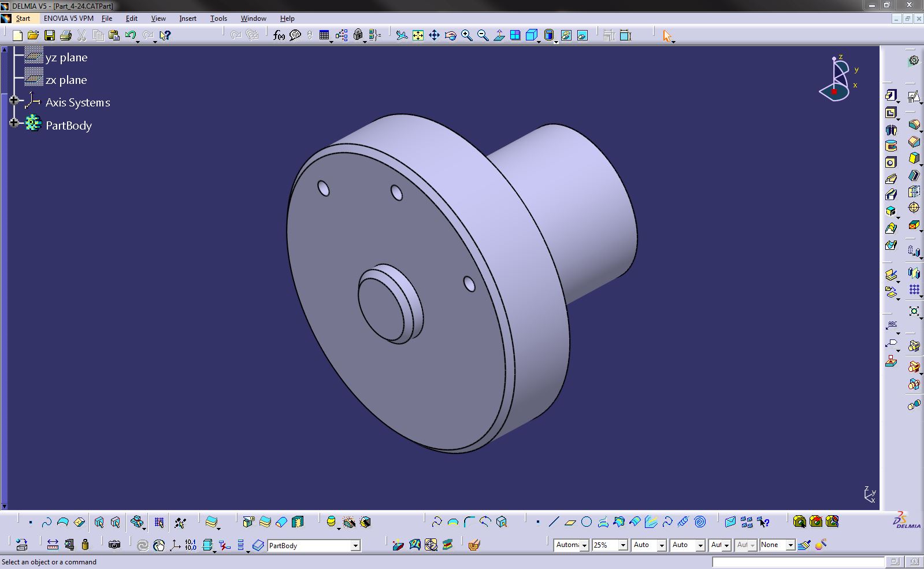Click the Fit All In view icon
The width and height of the screenshot is (924, 569).
(418, 36)
